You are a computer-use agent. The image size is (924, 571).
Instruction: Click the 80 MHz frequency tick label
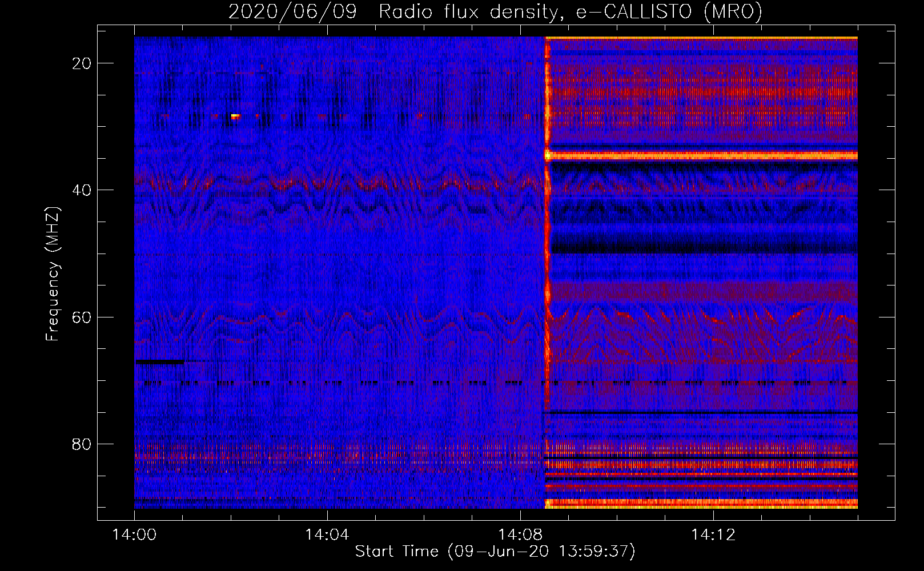tap(82, 444)
